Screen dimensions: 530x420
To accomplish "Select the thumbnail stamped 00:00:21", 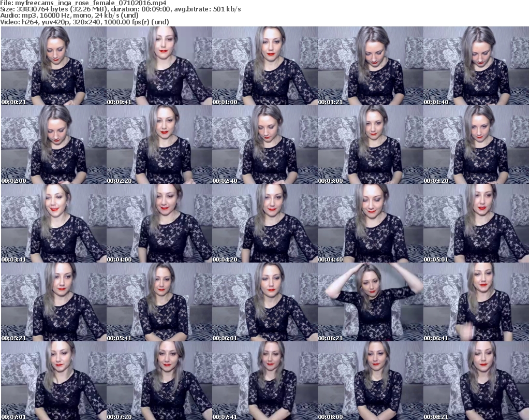I will [x=54, y=66].
